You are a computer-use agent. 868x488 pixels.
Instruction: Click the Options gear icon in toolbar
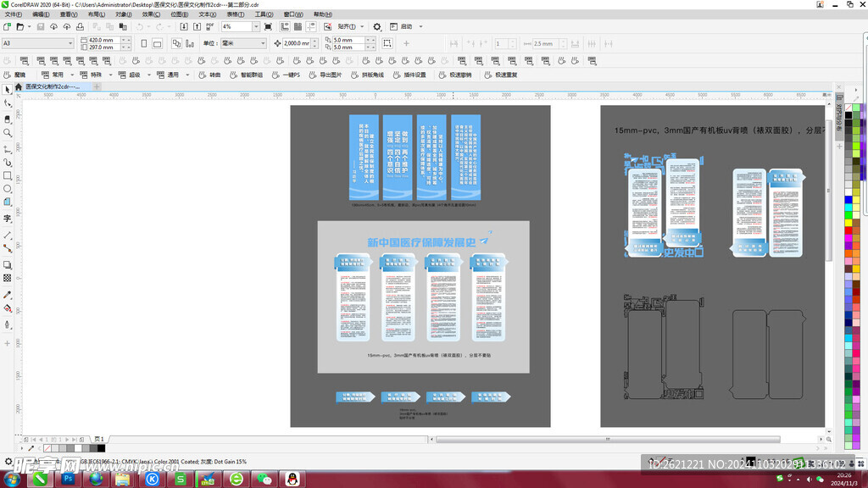click(377, 27)
